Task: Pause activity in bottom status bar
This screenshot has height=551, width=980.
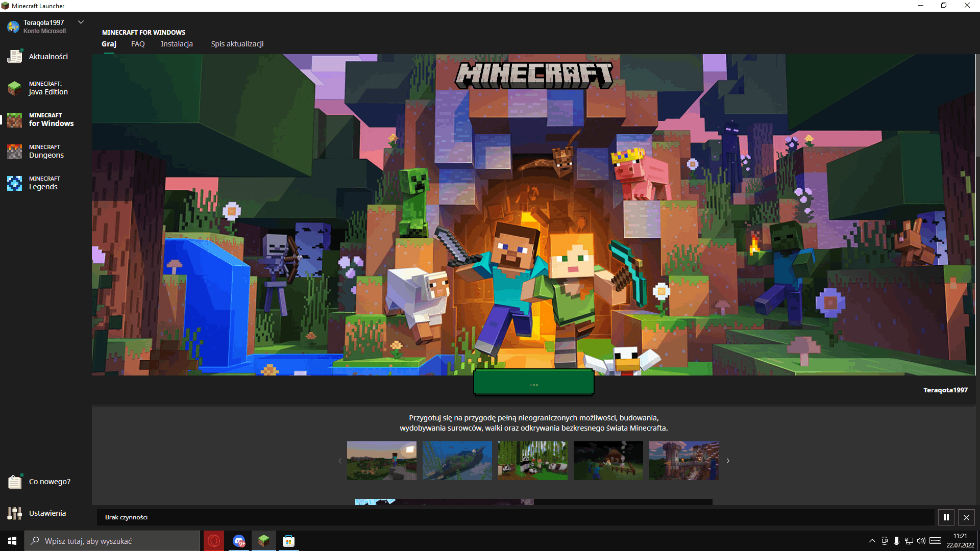Action: 946,517
